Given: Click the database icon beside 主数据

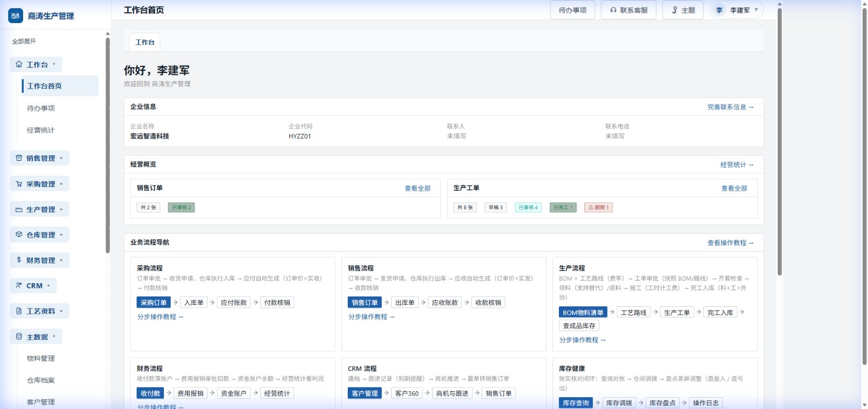Looking at the screenshot, I should pyautogui.click(x=19, y=337).
